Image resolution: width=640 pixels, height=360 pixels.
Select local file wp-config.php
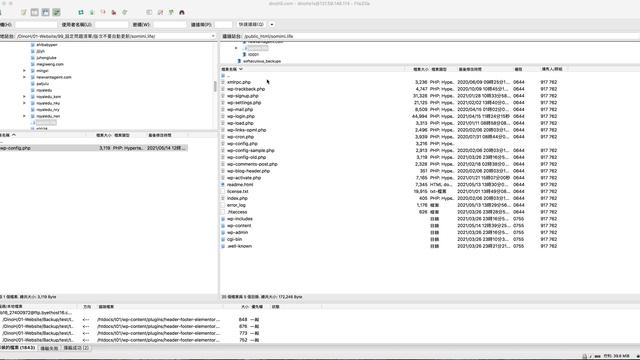94,148
